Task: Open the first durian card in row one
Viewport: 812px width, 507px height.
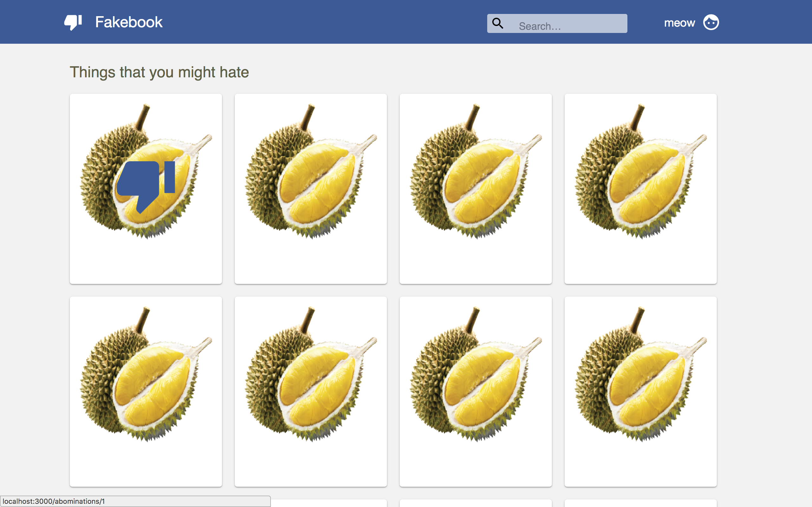Action: 146,189
